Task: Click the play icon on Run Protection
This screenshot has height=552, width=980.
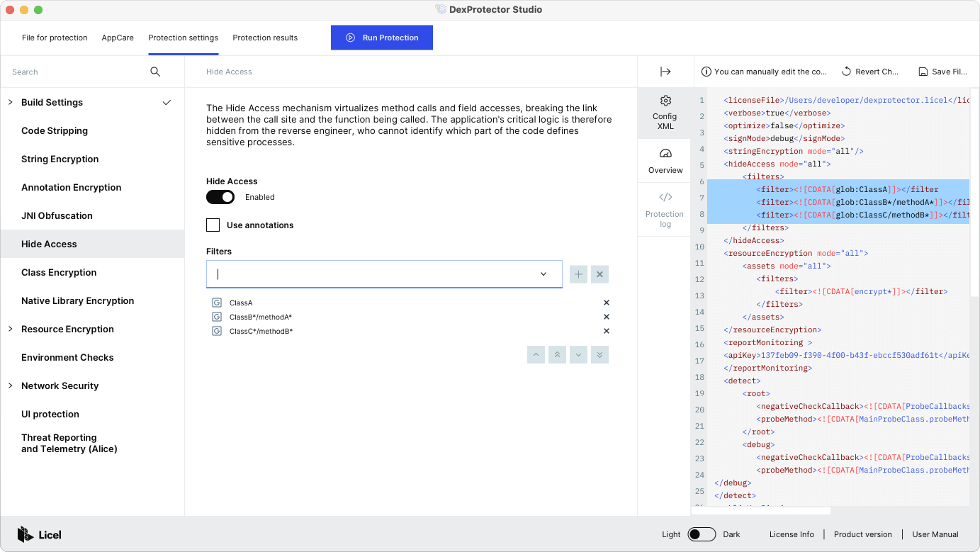Action: click(350, 38)
